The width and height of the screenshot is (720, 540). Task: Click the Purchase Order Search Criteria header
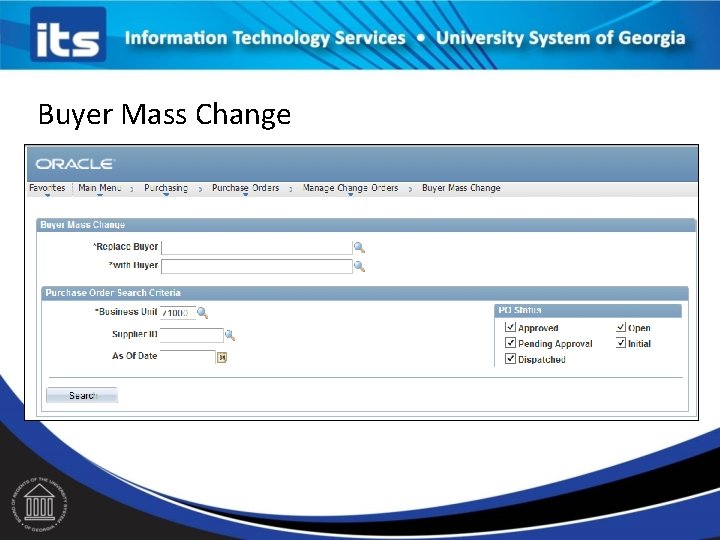pyautogui.click(x=366, y=293)
